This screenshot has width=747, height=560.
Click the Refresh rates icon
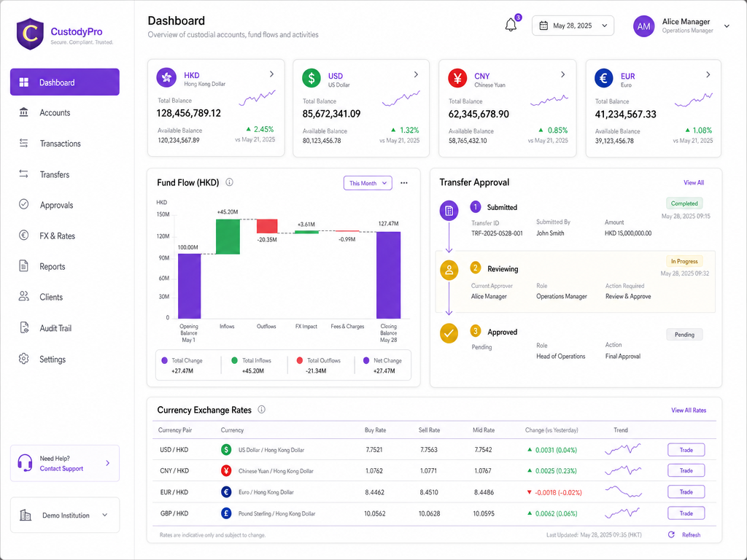click(671, 534)
